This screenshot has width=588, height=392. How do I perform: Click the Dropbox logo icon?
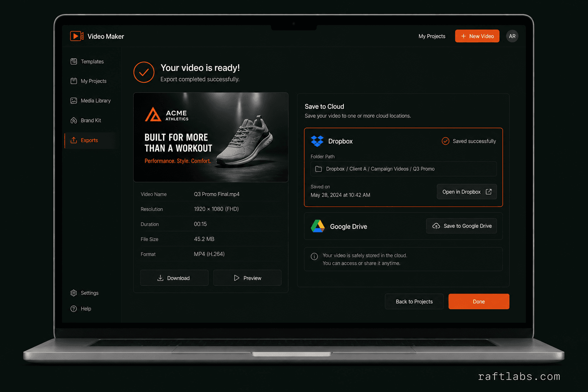point(317,141)
